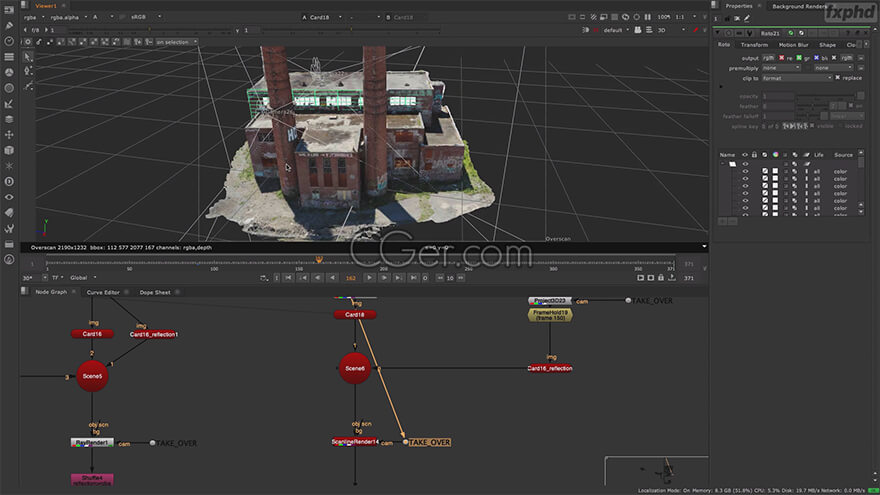The width and height of the screenshot is (880, 495).
Task: Open the Channel nodes menu icon
Action: pos(9,57)
